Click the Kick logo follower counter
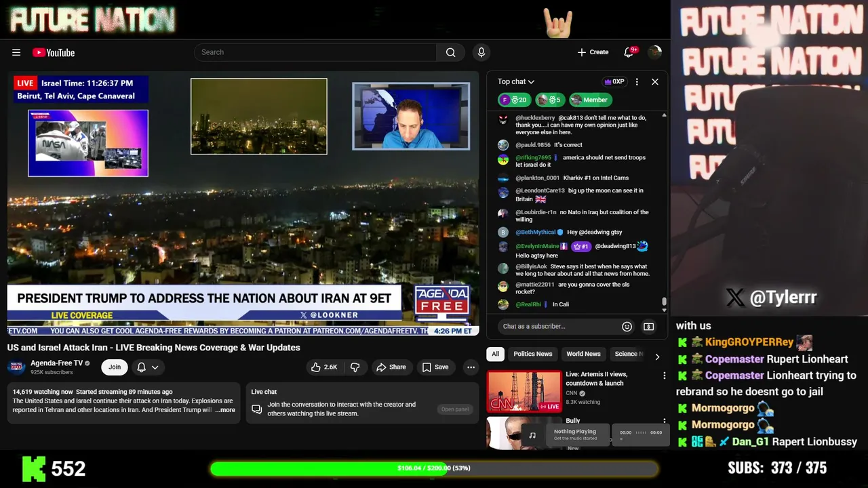The height and width of the screenshot is (488, 868). tap(54, 468)
